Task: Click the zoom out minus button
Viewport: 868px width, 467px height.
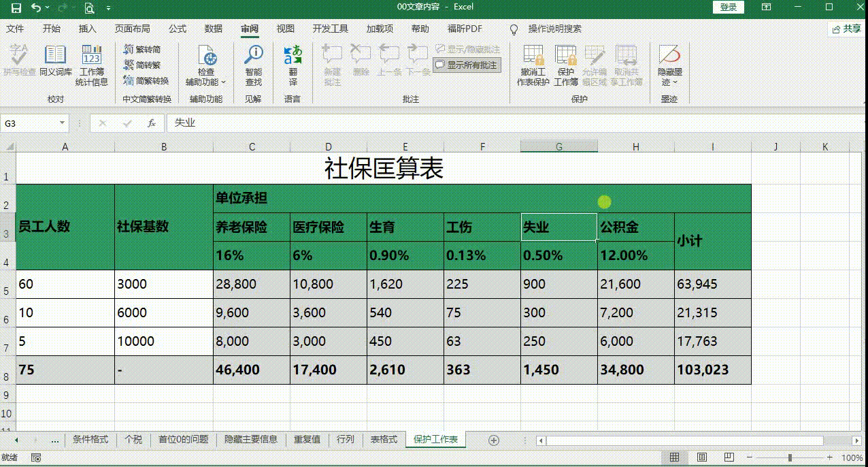Action: pyautogui.click(x=750, y=458)
